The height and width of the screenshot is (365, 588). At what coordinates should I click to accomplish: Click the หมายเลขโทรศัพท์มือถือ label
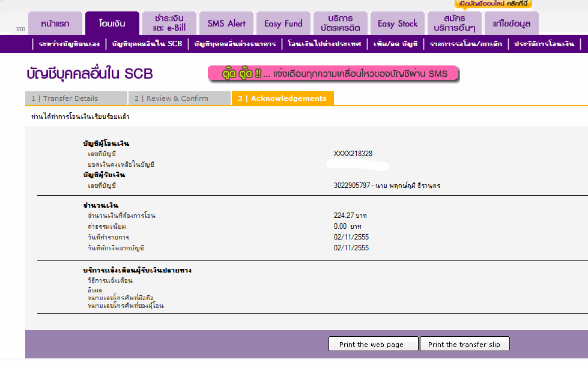121,298
